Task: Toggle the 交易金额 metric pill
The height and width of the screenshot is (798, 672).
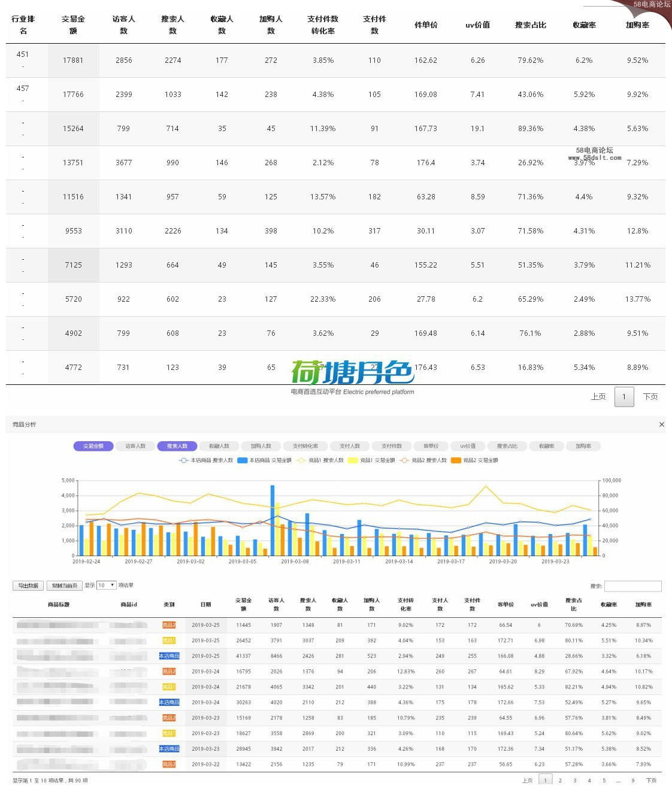Action: pyautogui.click(x=93, y=446)
